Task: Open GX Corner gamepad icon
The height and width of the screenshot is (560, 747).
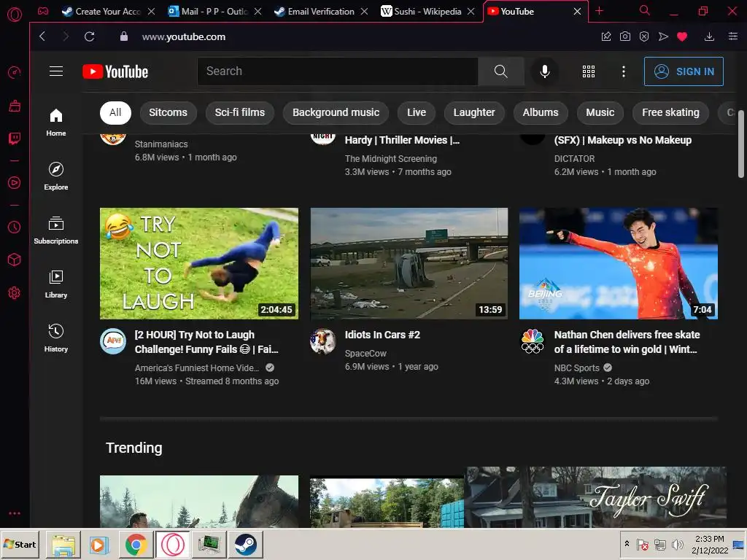Action: tap(43, 11)
